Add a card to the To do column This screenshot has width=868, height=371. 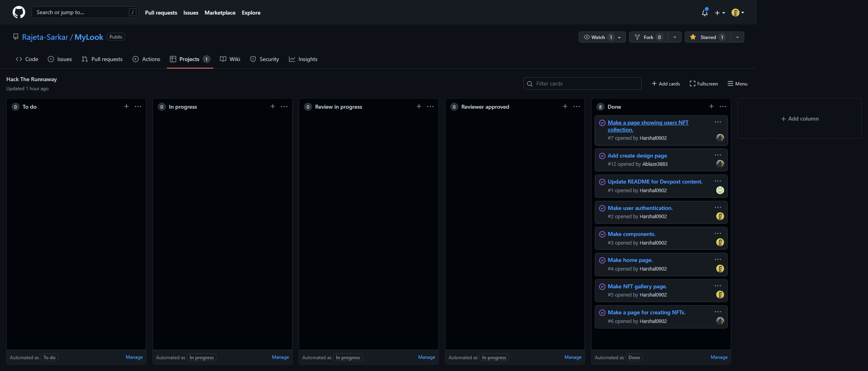[127, 106]
